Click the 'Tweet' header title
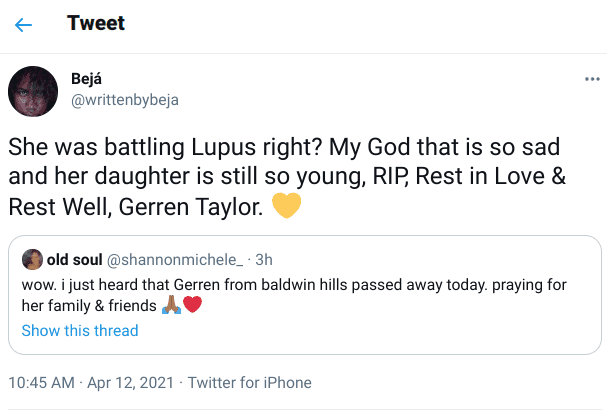 coord(95,24)
